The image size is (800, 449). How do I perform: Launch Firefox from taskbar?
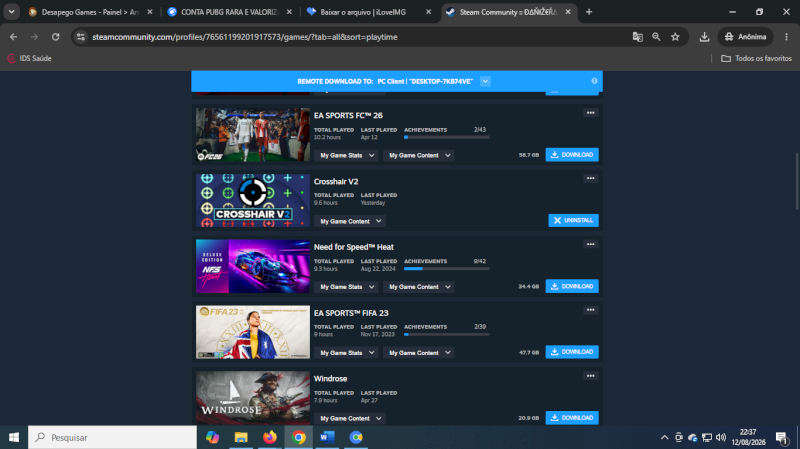pyautogui.click(x=270, y=437)
